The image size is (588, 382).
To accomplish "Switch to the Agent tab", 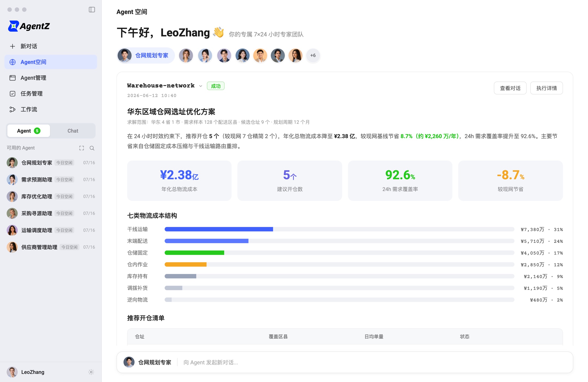I will (29, 131).
